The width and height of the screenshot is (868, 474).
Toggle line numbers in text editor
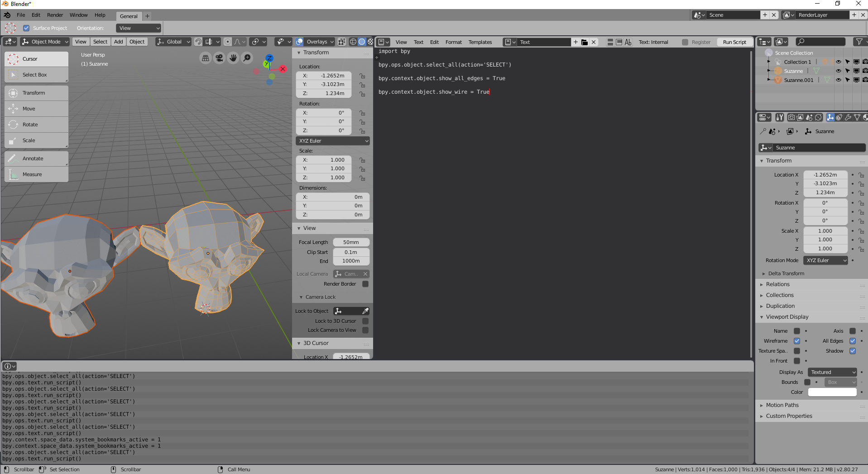coord(610,42)
